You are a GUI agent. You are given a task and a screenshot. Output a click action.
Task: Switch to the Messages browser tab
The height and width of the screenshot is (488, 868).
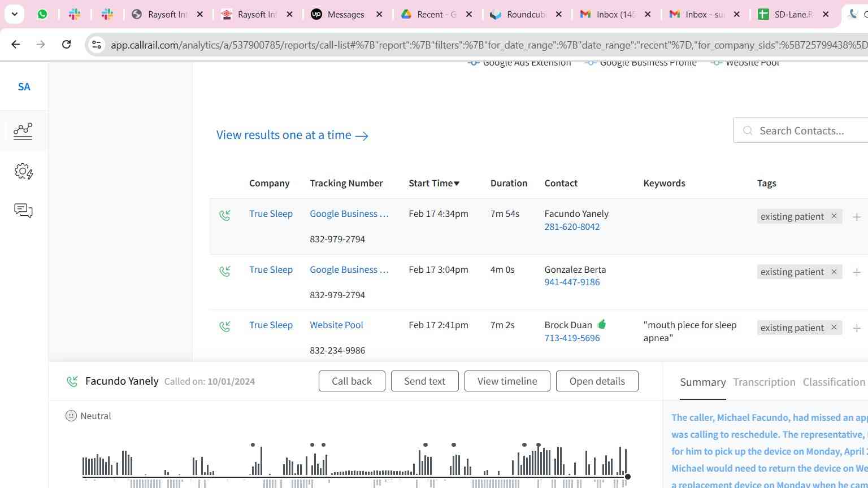[346, 15]
